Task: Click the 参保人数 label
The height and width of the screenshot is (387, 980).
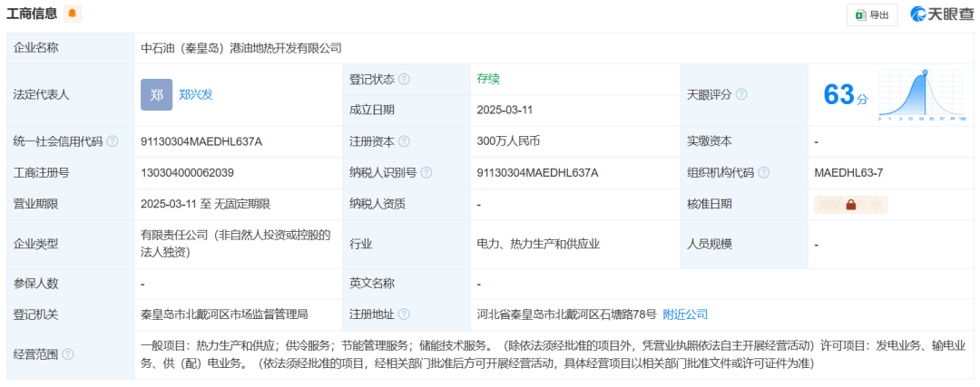Action: coord(35,284)
